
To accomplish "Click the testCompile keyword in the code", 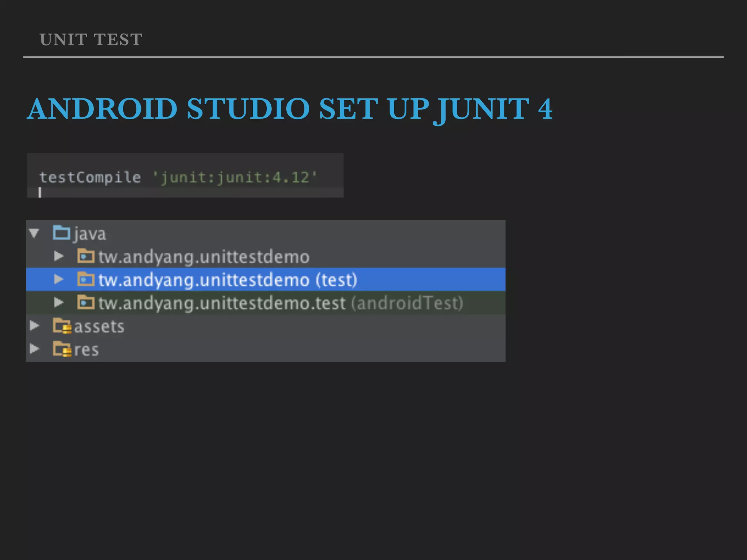I will point(90,178).
